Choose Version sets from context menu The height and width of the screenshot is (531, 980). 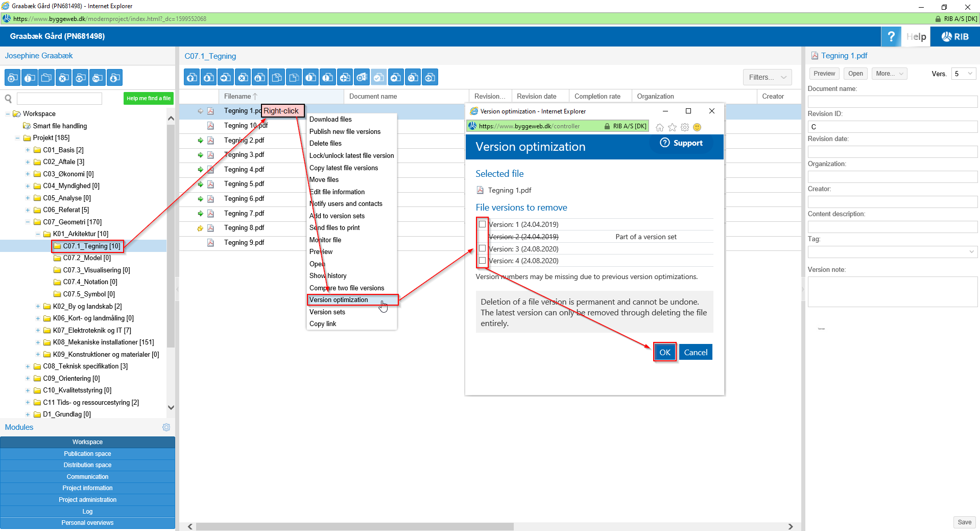pos(327,312)
